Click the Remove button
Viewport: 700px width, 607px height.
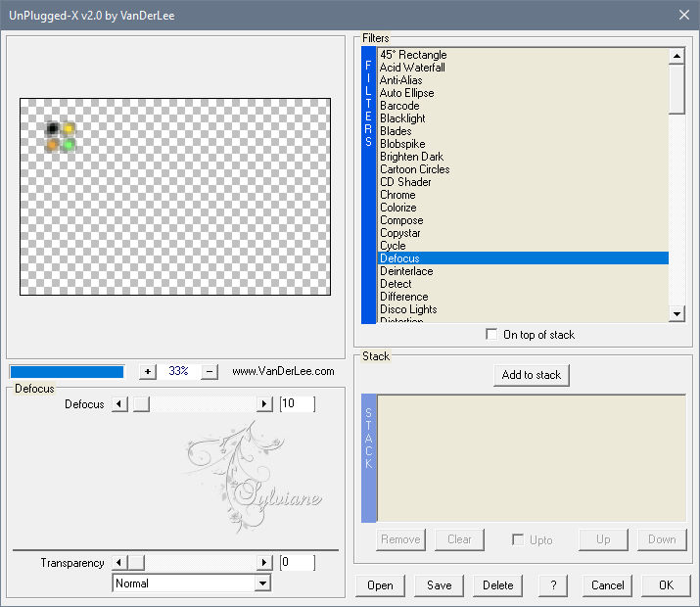pos(400,539)
